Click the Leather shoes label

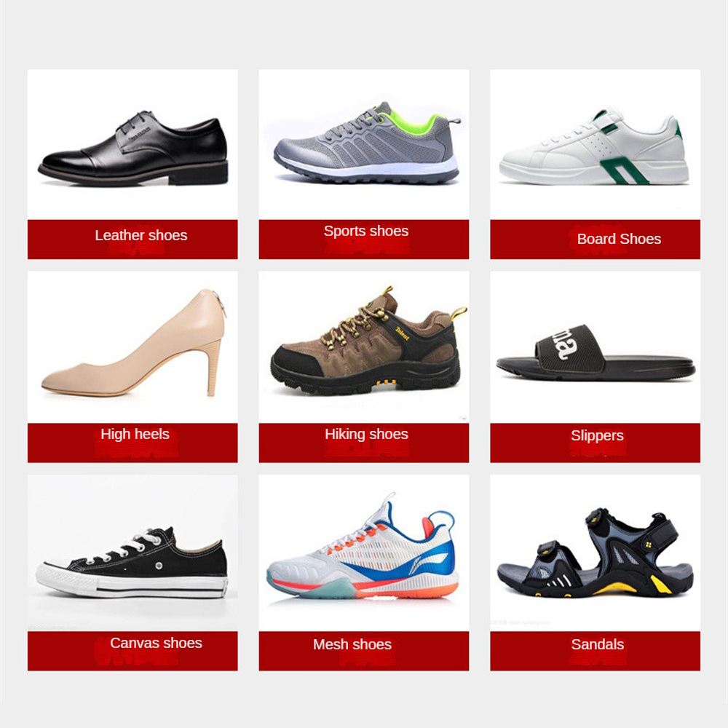point(141,235)
